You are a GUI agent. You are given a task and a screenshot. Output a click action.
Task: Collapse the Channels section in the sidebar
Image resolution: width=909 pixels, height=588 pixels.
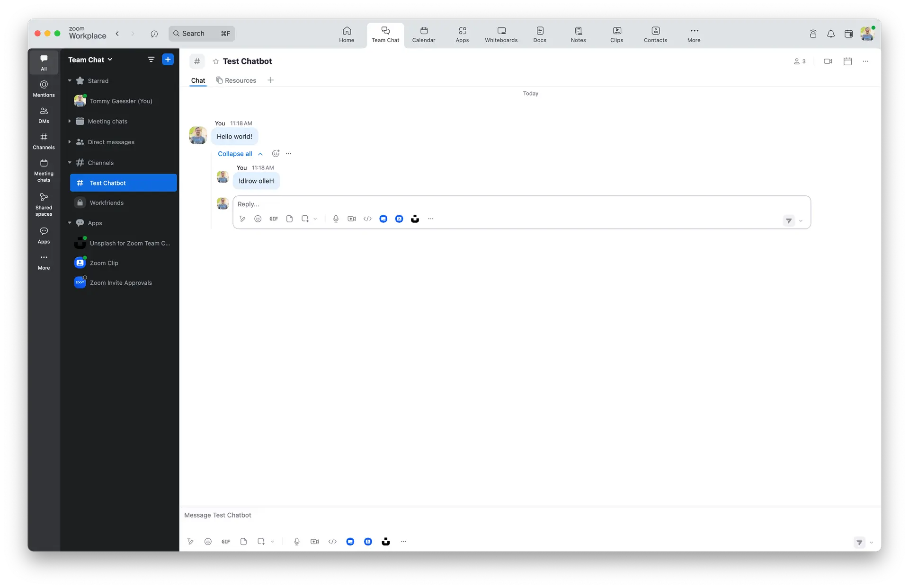70,162
